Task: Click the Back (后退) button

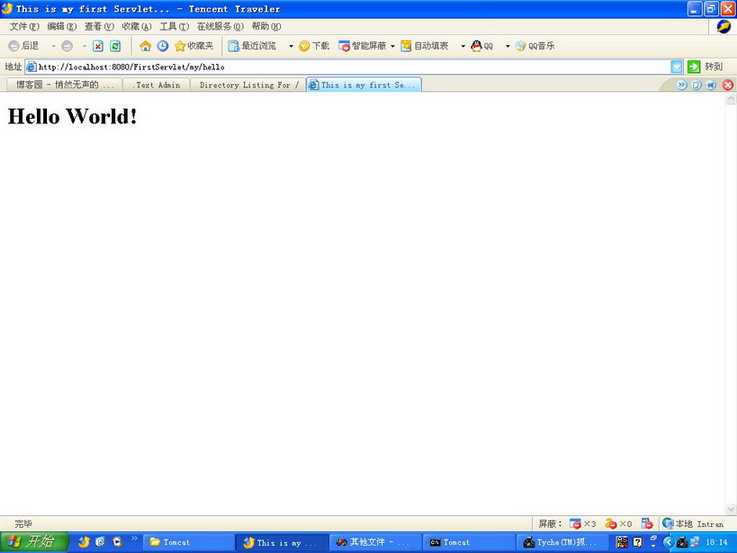Action: click(x=24, y=46)
